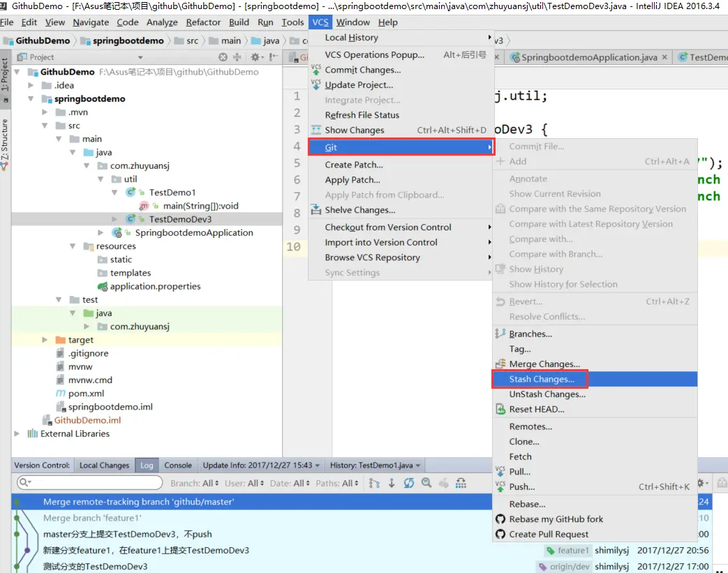Click the Commit Changes VCS icon
The width and height of the screenshot is (728, 573).
[x=315, y=70]
